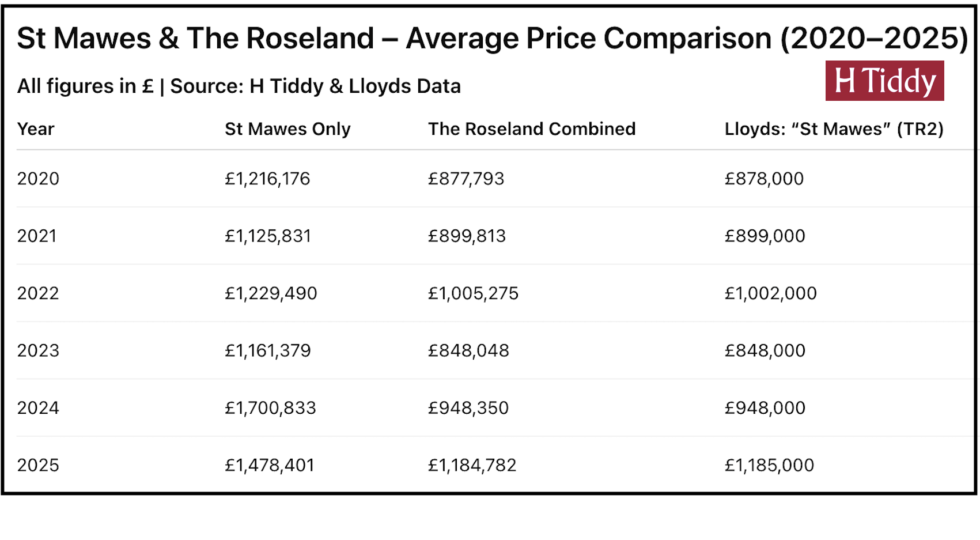The image size is (980, 540).
Task: Click the £848,048 Roseland Combined value
Action: coord(468,351)
